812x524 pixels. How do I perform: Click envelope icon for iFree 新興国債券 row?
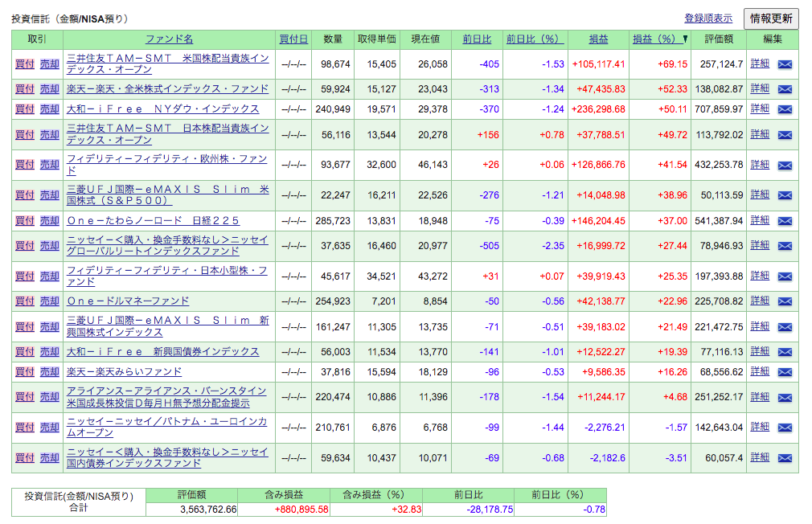pyautogui.click(x=785, y=352)
